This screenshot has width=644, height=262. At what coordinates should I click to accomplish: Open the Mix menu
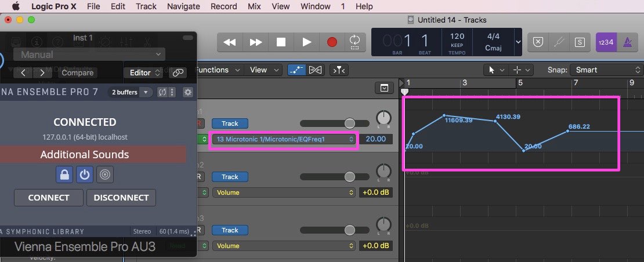click(x=254, y=6)
